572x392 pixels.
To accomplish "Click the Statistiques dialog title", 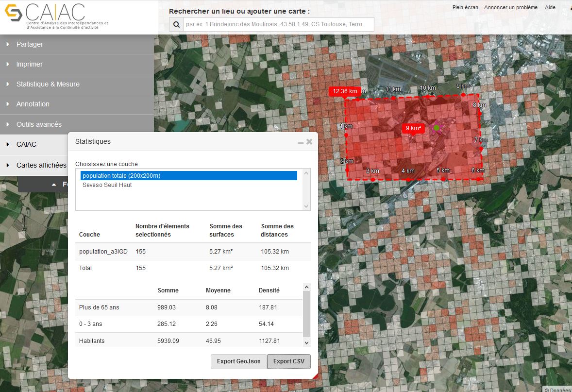I will tap(93, 142).
